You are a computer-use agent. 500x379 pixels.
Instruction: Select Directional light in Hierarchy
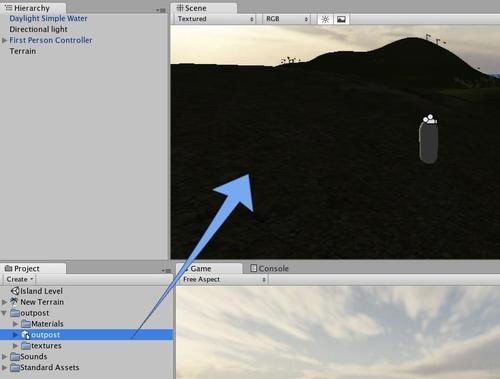point(38,29)
